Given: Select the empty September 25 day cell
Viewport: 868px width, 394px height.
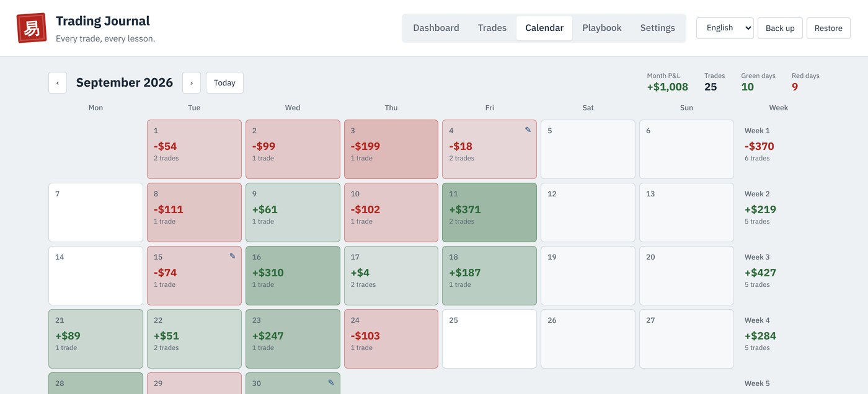Looking at the screenshot, I should pos(490,339).
